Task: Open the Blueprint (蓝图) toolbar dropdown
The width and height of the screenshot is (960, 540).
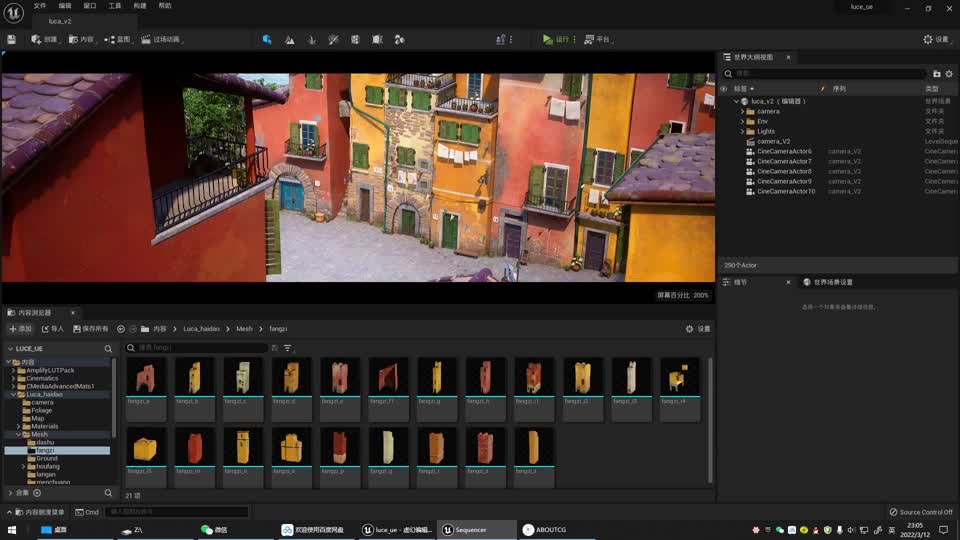Action: (x=118, y=39)
